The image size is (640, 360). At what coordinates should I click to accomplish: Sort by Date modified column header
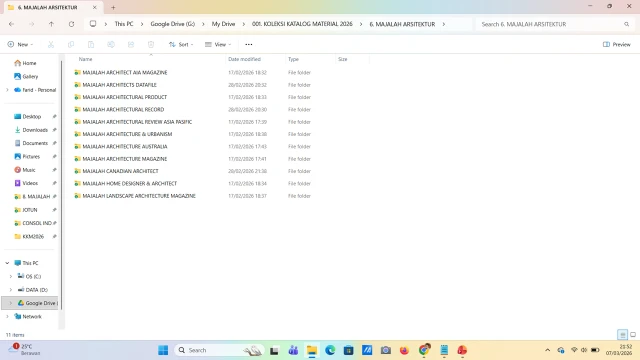point(244,59)
